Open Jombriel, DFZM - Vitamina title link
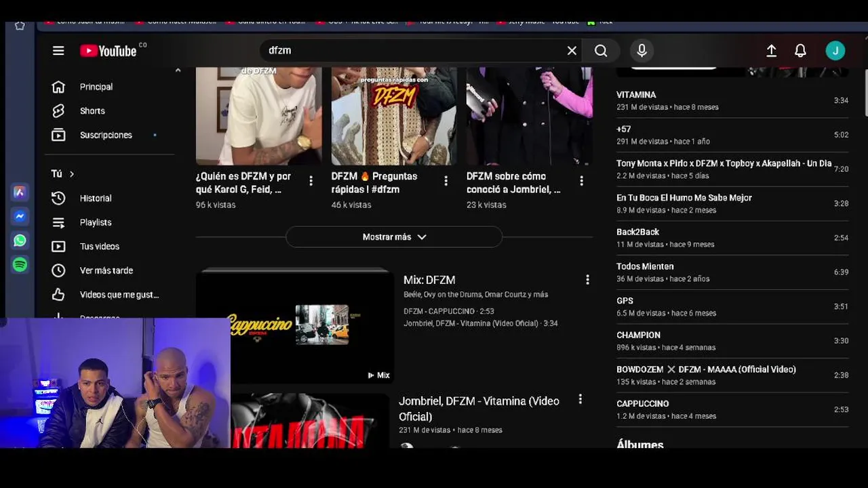This screenshot has height=488, width=868. (x=479, y=409)
